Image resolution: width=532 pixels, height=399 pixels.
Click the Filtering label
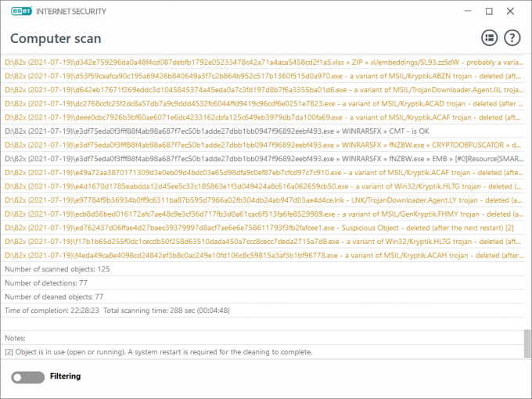click(x=65, y=376)
